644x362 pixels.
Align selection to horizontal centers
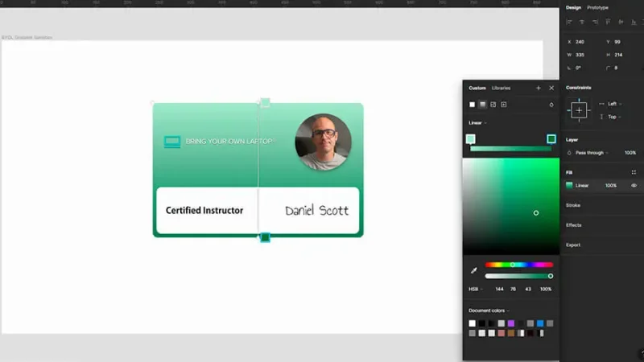(x=582, y=23)
